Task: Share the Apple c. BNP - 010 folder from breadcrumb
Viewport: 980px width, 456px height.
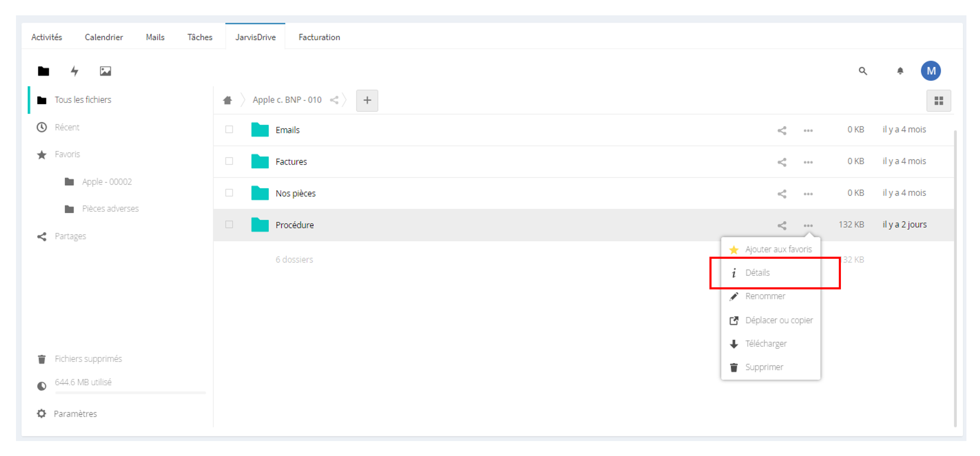Action: [334, 100]
